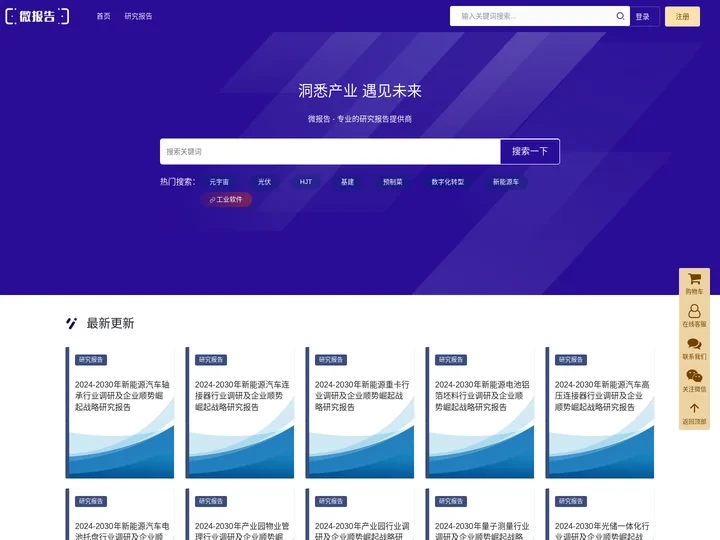The height and width of the screenshot is (540, 720).
Task: Select the 新能源车 hot search tag
Action: click(506, 182)
